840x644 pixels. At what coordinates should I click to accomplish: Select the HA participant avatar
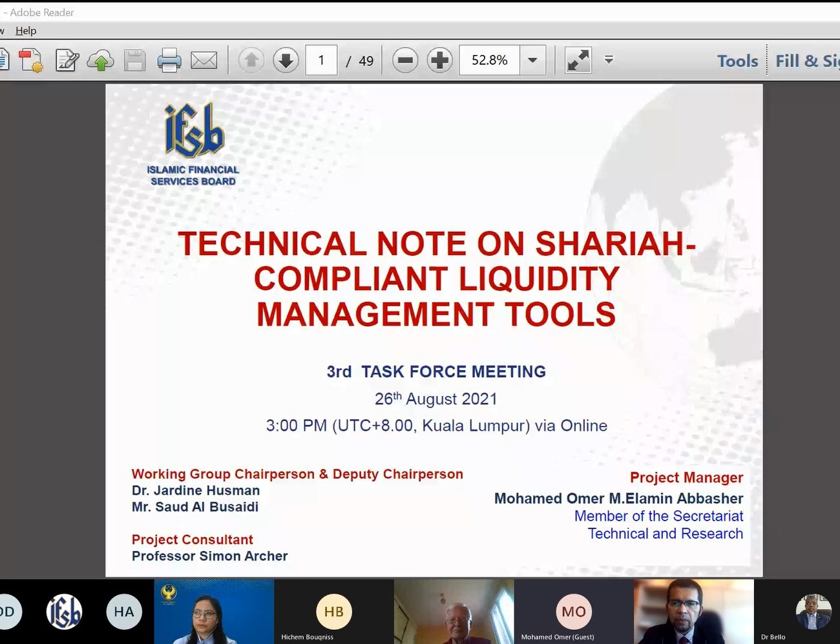124,612
